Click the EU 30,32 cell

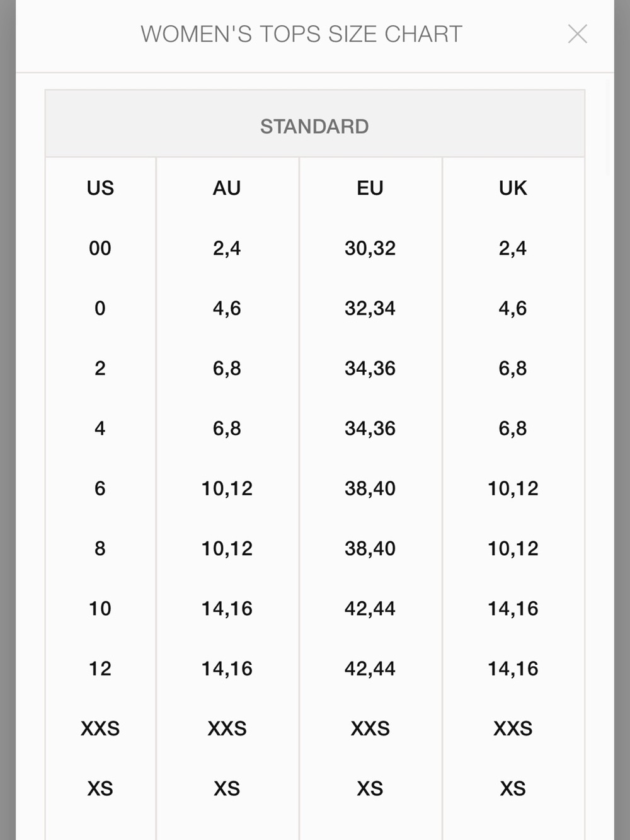(x=370, y=248)
